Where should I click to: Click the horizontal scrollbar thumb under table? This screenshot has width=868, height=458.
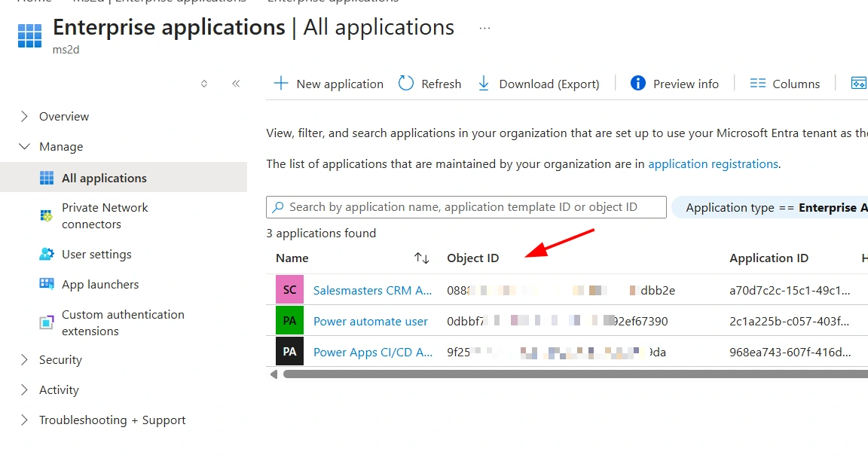tap(575, 374)
